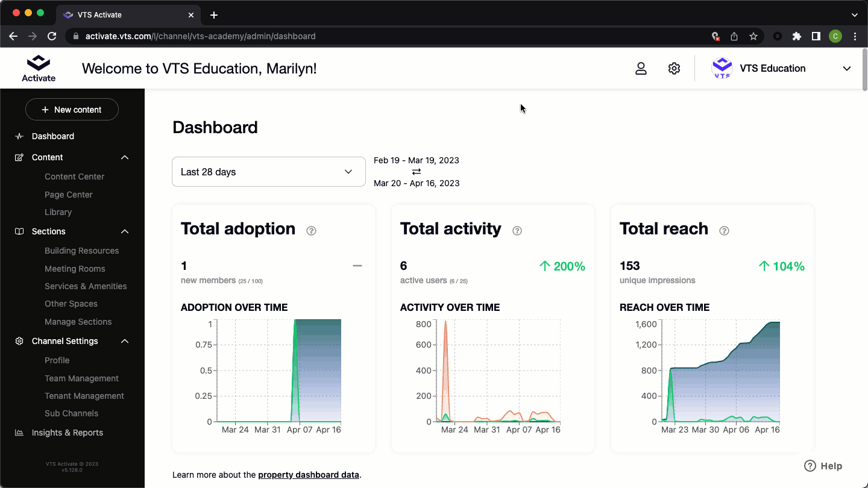Bookmark this page with the star
This screenshot has width=868, height=488.
(753, 36)
